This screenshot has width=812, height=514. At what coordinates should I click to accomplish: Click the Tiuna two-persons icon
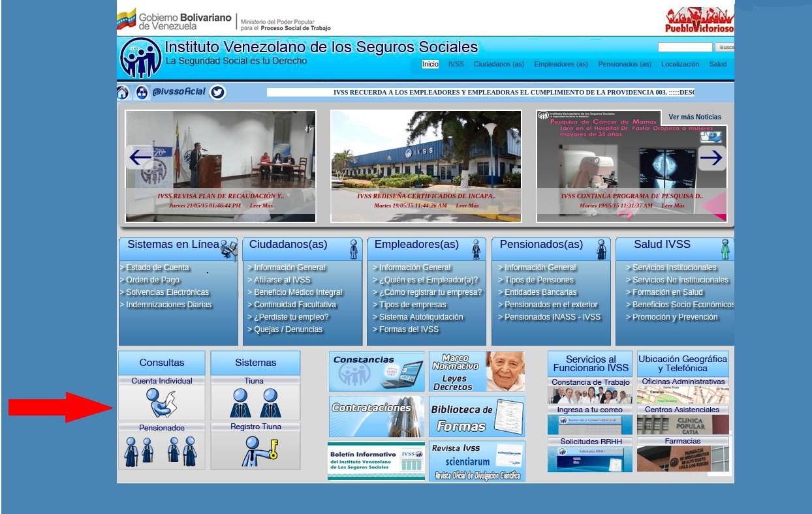pyautogui.click(x=255, y=402)
